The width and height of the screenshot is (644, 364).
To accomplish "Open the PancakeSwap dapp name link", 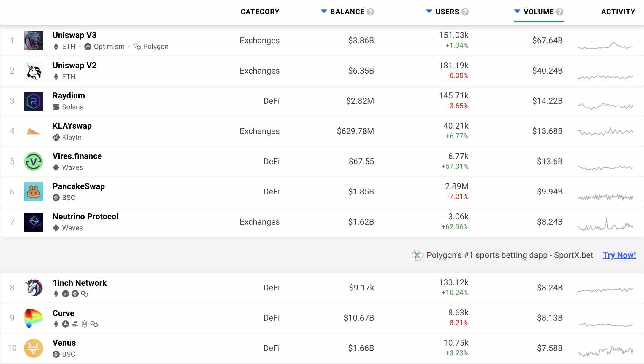I will 79,186.
